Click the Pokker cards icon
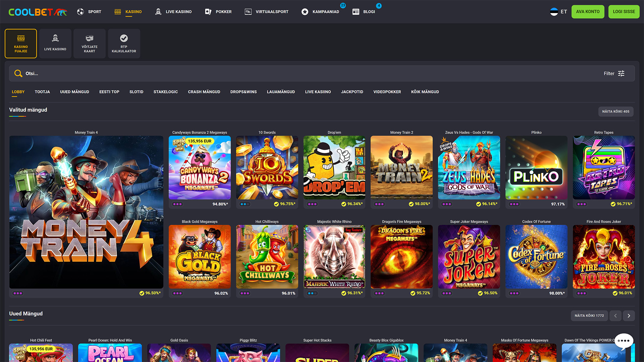Viewport: 644px width, 362px height. (208, 12)
